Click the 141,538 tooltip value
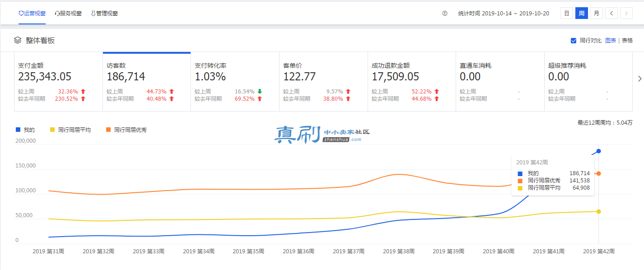This screenshot has width=644, height=270. pyautogui.click(x=579, y=181)
